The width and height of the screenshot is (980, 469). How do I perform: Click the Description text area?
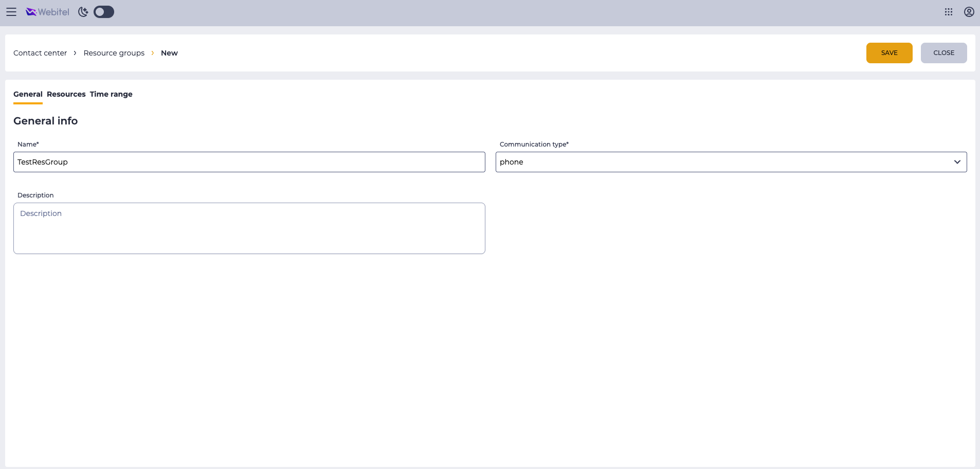[x=249, y=228]
